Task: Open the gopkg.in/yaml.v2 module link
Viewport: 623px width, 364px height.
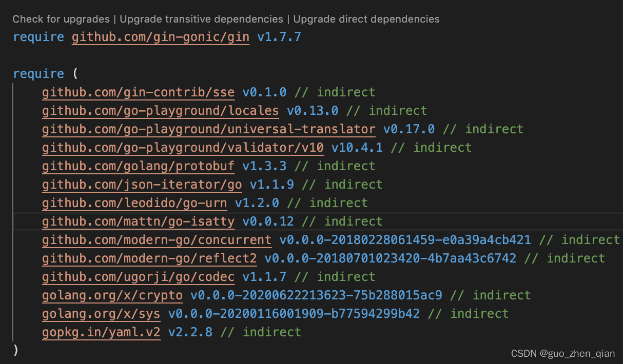Action: click(x=101, y=332)
